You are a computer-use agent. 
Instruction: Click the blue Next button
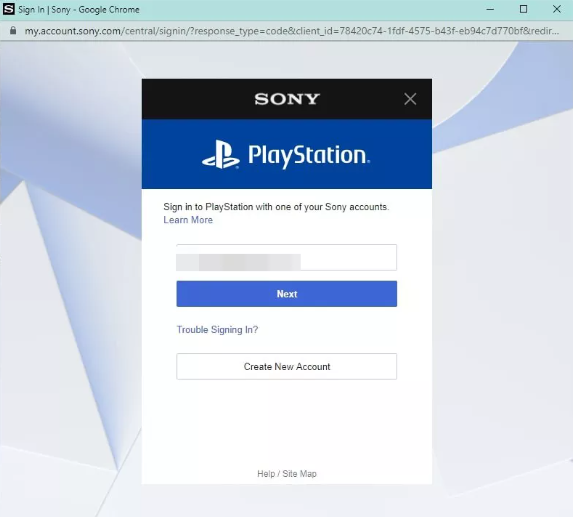click(x=286, y=294)
